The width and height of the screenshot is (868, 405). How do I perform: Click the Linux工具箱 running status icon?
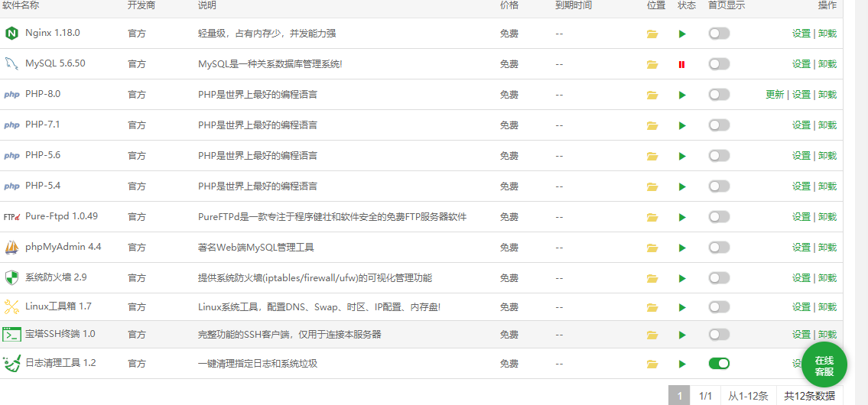682,307
